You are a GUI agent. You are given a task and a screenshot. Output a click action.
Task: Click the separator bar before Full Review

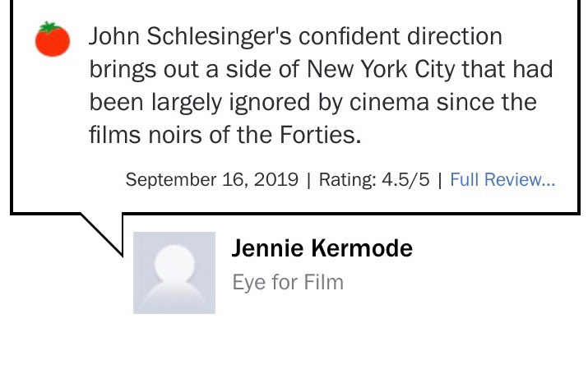pos(440,180)
